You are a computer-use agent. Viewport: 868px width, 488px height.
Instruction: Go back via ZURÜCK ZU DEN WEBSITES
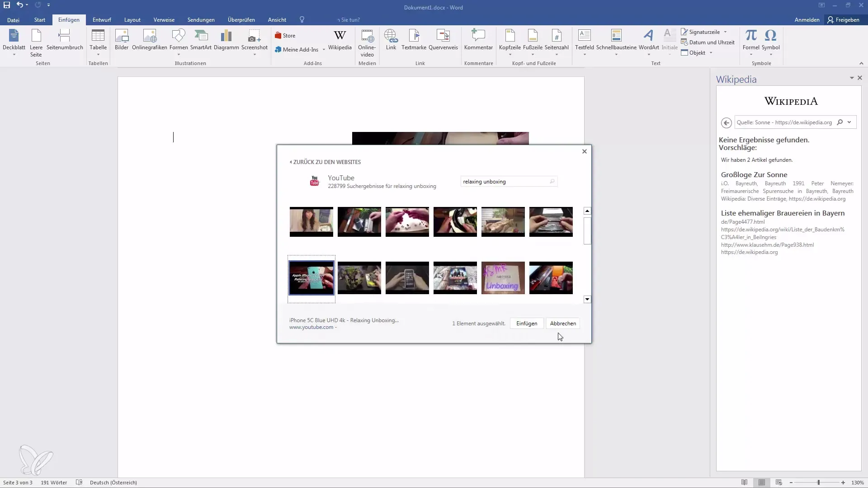pyautogui.click(x=325, y=162)
